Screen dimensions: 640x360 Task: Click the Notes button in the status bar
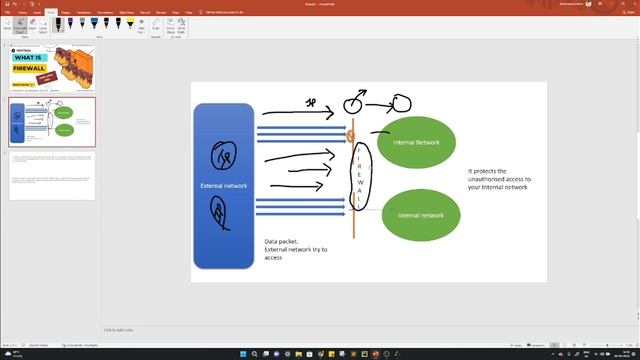(516, 345)
